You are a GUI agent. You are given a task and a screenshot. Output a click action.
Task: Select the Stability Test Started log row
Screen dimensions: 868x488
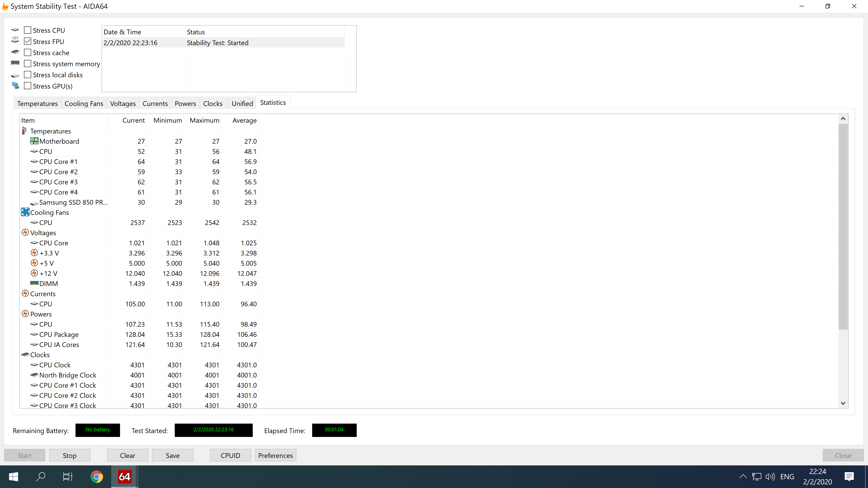pyautogui.click(x=217, y=43)
